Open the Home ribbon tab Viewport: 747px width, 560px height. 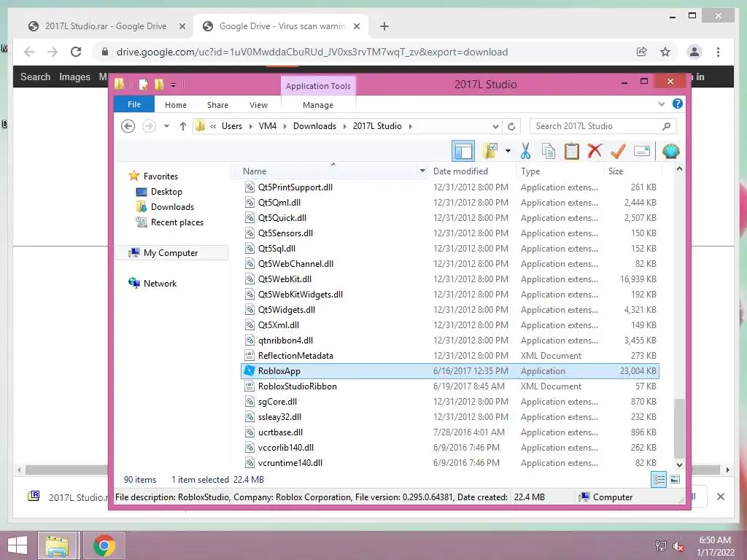click(175, 105)
